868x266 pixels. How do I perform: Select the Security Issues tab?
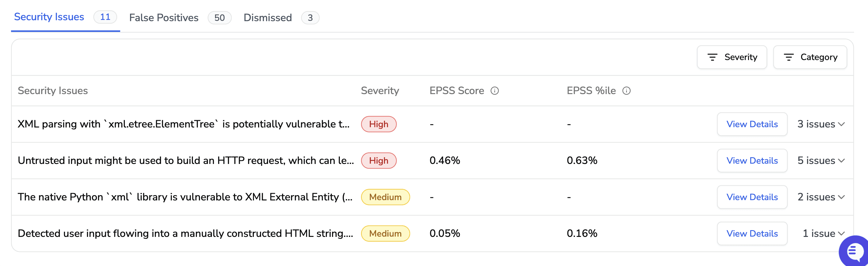click(x=49, y=17)
